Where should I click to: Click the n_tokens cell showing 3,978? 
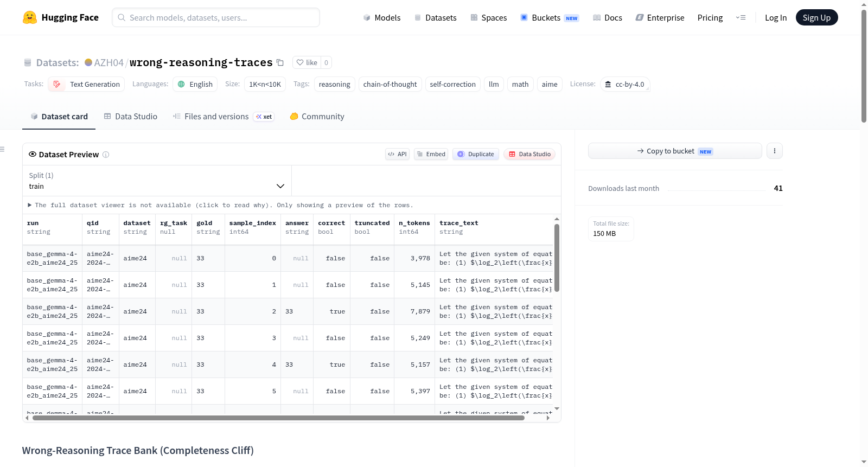(x=414, y=258)
